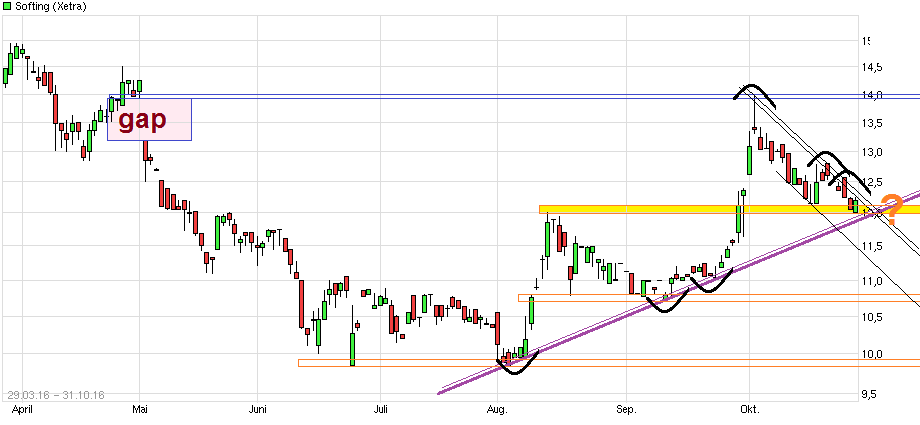Click the 10,5 price axis label
Viewport: 920px width, 425px height.
[x=872, y=318]
